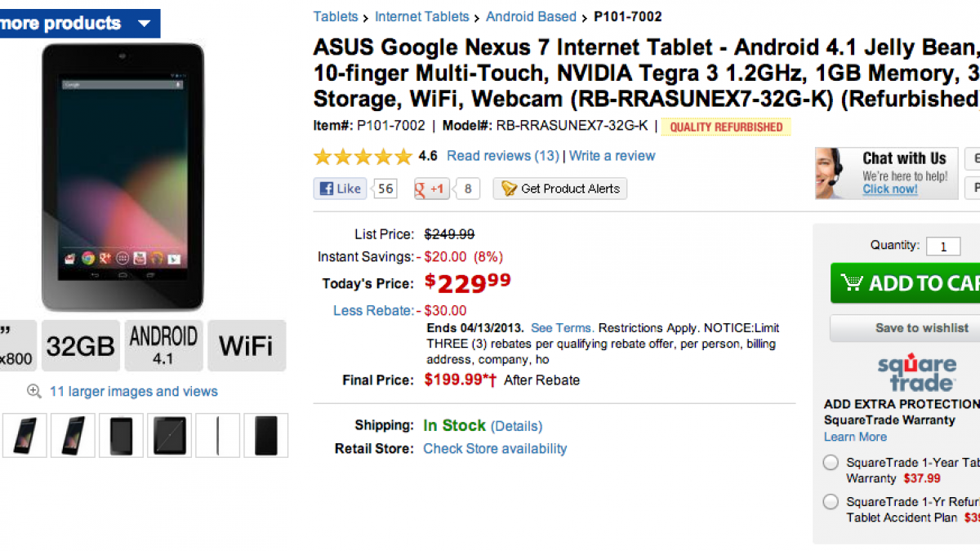Open the Android Based breadcrumb

pos(531,16)
